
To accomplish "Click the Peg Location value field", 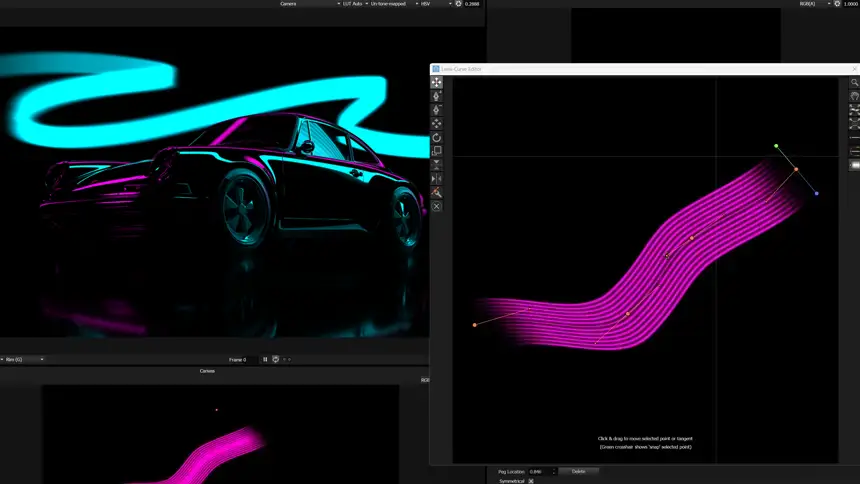I will tap(540, 471).
